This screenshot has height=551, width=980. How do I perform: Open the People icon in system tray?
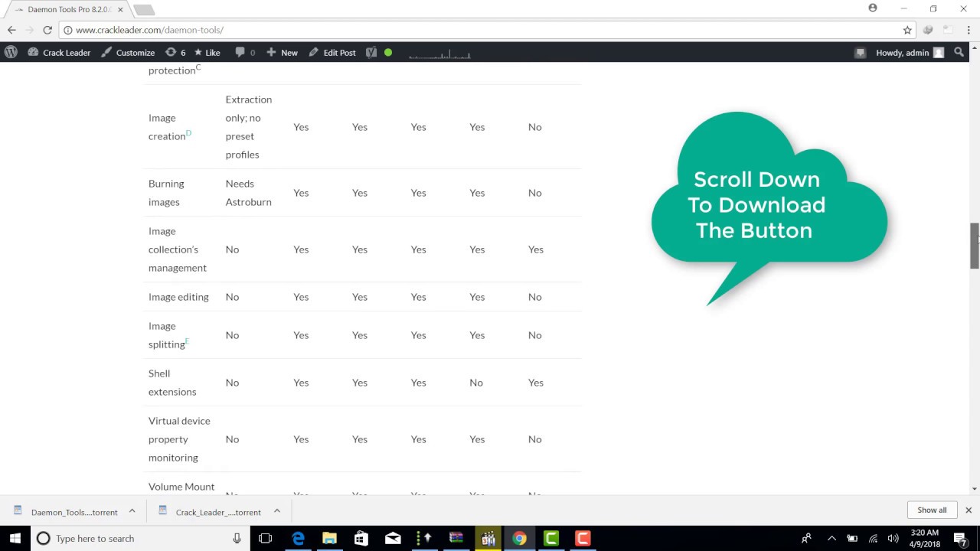806,539
